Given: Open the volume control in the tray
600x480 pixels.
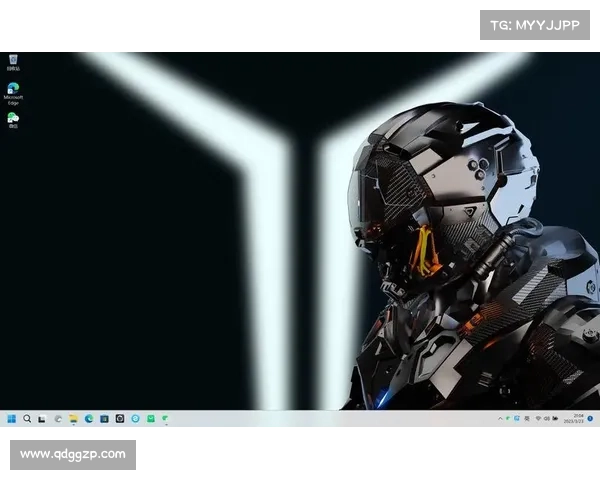Looking at the screenshot, I should click(x=546, y=418).
